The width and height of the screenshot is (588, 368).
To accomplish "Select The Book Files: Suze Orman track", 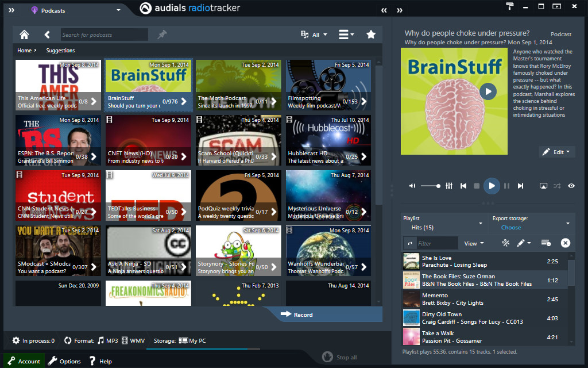I will click(x=485, y=280).
